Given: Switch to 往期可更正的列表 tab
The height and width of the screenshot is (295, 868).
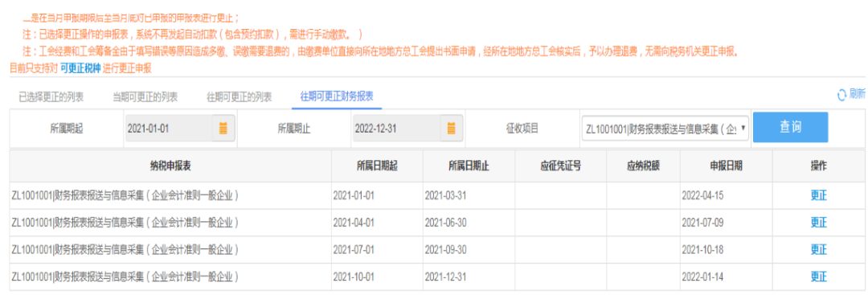Looking at the screenshot, I should 240,97.
